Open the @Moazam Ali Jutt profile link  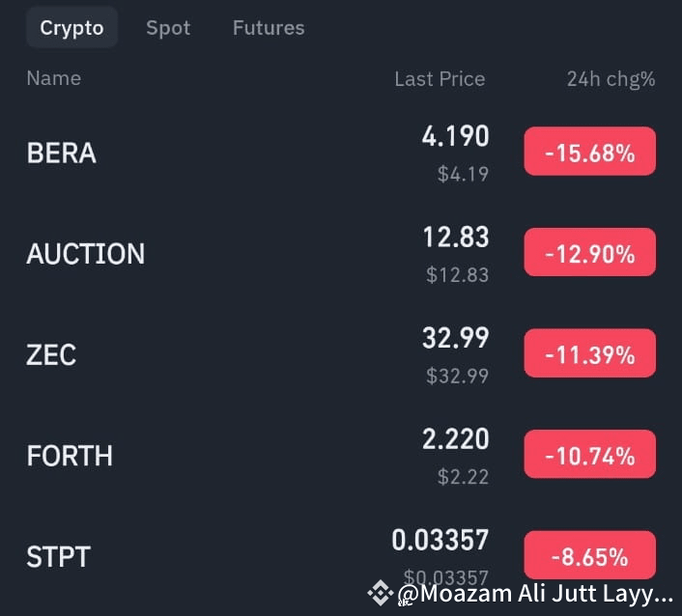tap(535, 594)
